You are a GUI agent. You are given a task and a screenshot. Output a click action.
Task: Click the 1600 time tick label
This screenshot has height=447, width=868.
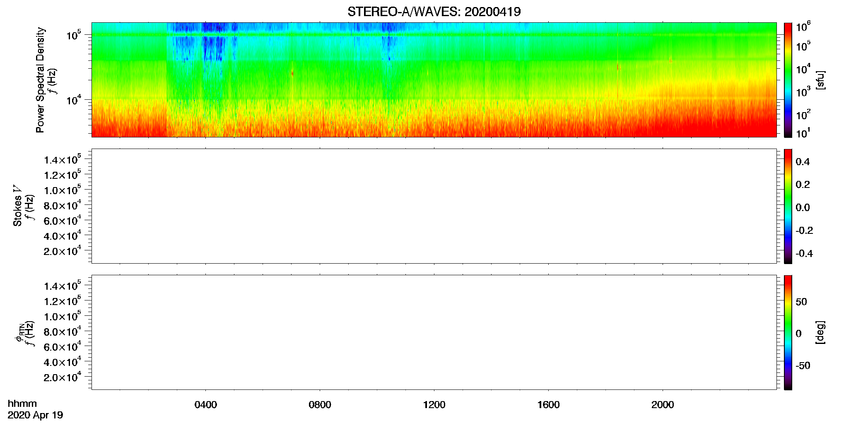click(548, 404)
